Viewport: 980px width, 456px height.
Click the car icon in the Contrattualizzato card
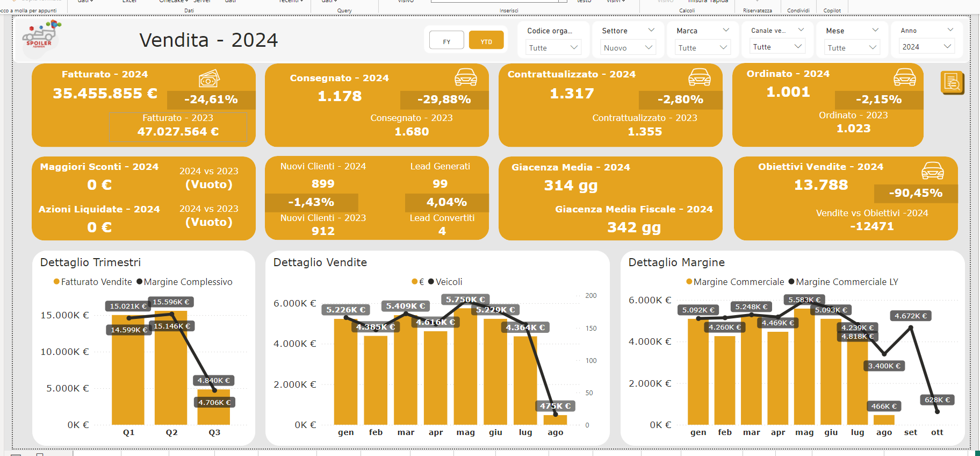pyautogui.click(x=699, y=77)
